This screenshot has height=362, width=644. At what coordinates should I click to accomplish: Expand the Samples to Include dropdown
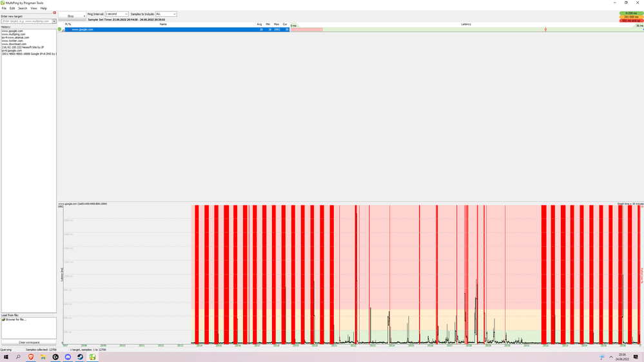(x=166, y=14)
